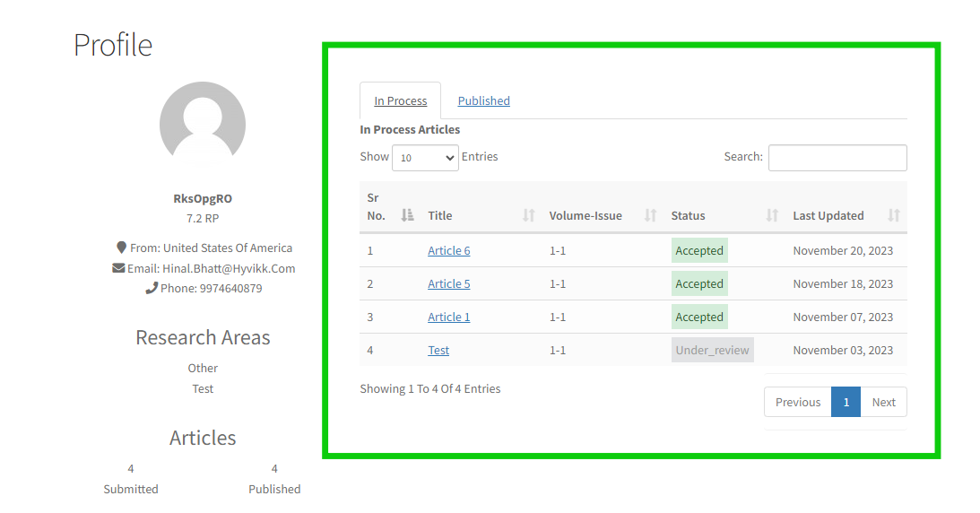Open the Test article link
The width and height of the screenshot is (980, 513).
tap(438, 351)
